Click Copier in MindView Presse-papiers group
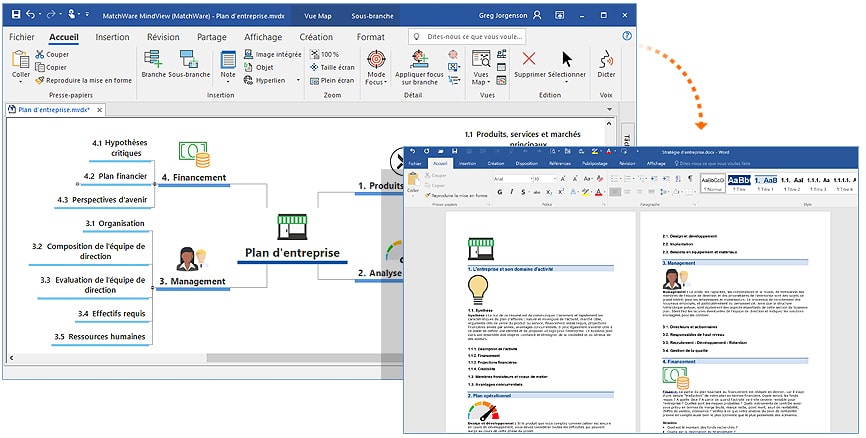 pos(51,67)
